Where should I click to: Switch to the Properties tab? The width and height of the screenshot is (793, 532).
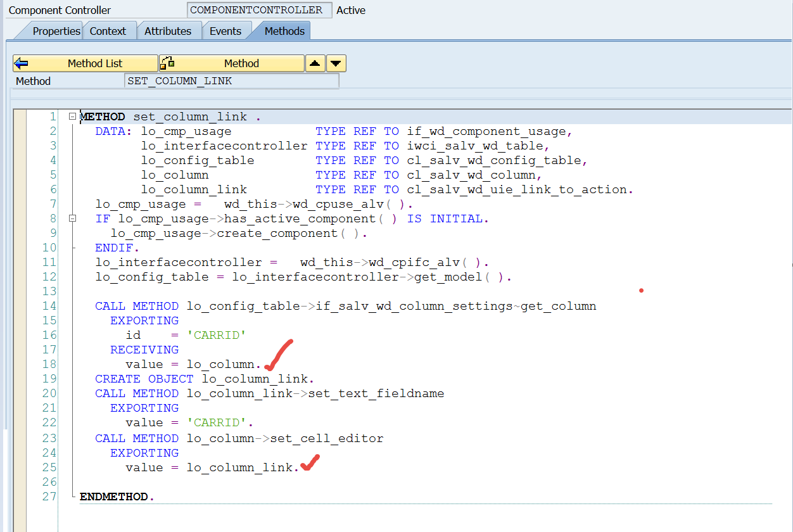point(56,31)
